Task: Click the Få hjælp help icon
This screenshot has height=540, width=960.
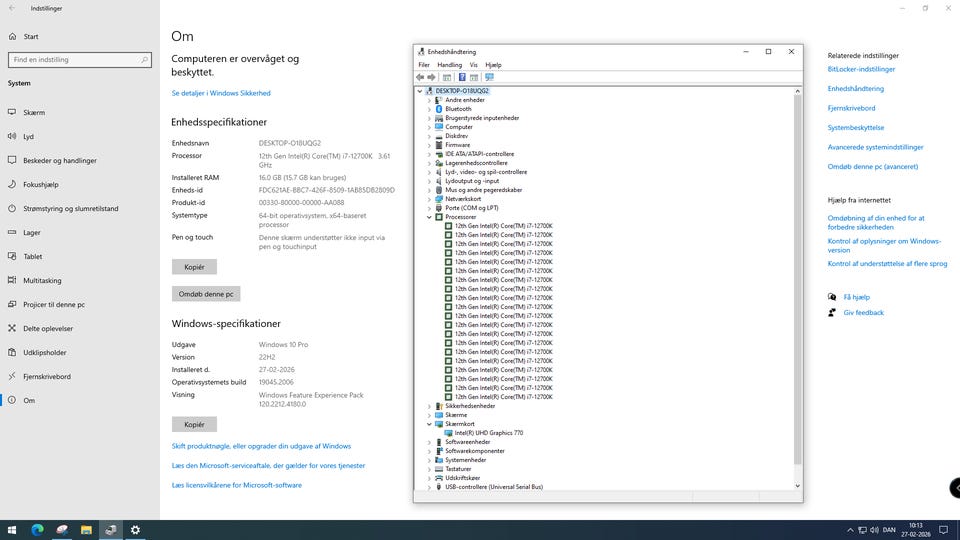Action: point(832,297)
